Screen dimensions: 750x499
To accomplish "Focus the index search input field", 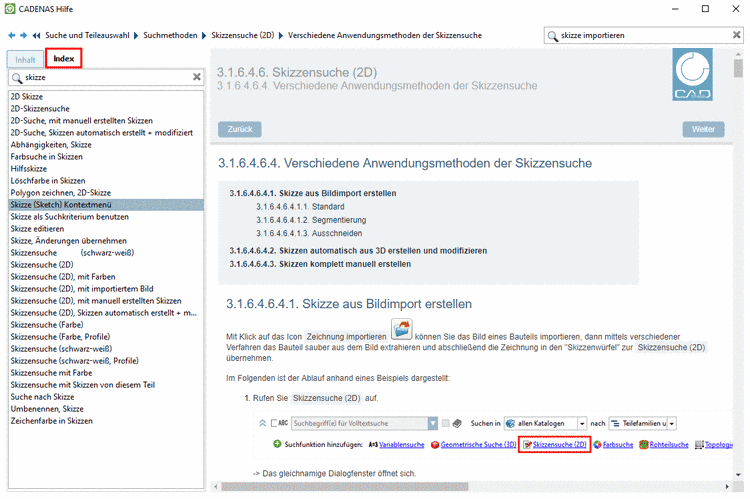I will 108,78.
